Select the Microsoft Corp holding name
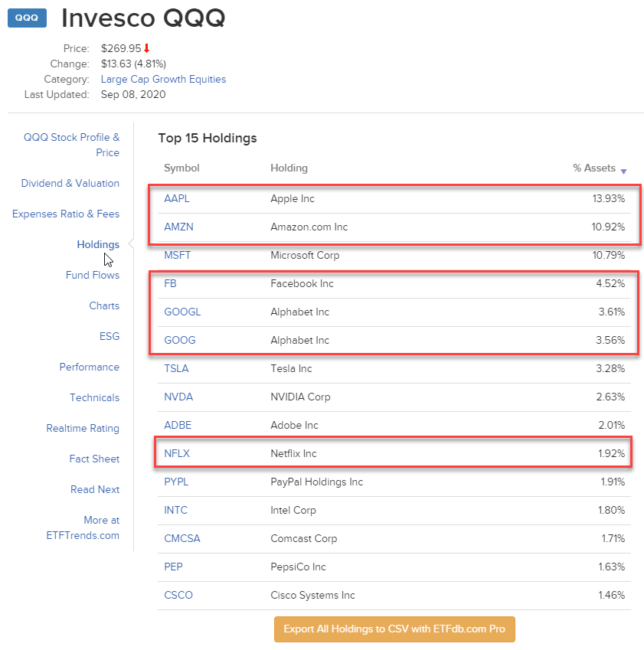Viewport: 644px width, 650px height. click(x=305, y=256)
